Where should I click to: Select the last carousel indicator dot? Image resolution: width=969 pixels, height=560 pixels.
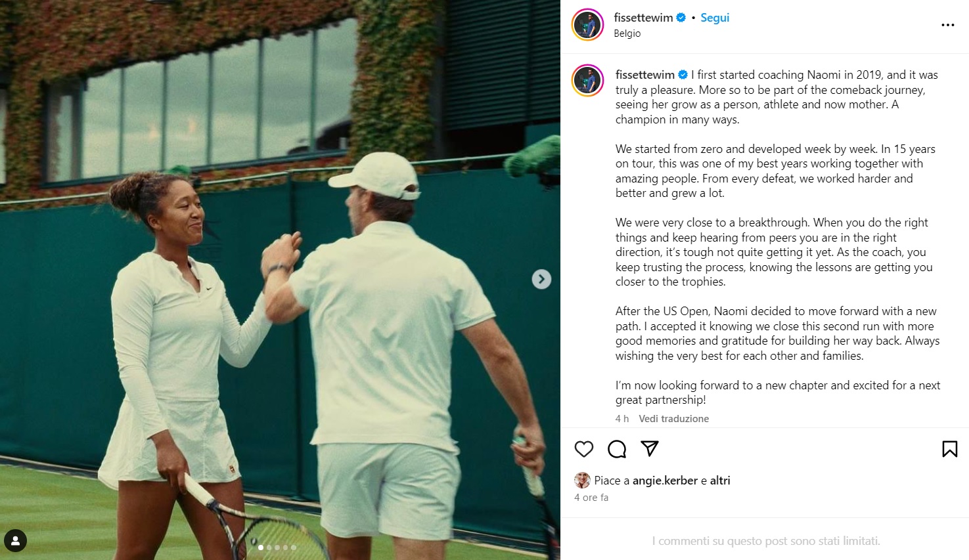tap(294, 547)
